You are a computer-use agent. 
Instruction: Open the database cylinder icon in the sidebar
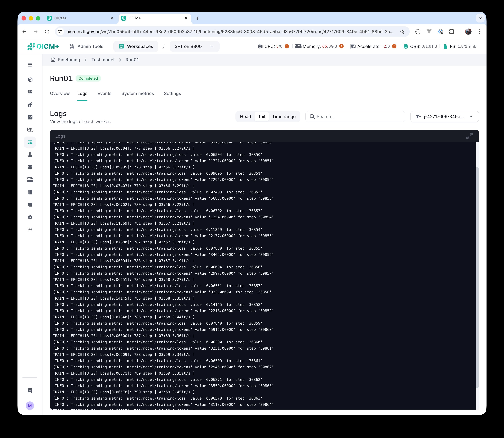30,167
